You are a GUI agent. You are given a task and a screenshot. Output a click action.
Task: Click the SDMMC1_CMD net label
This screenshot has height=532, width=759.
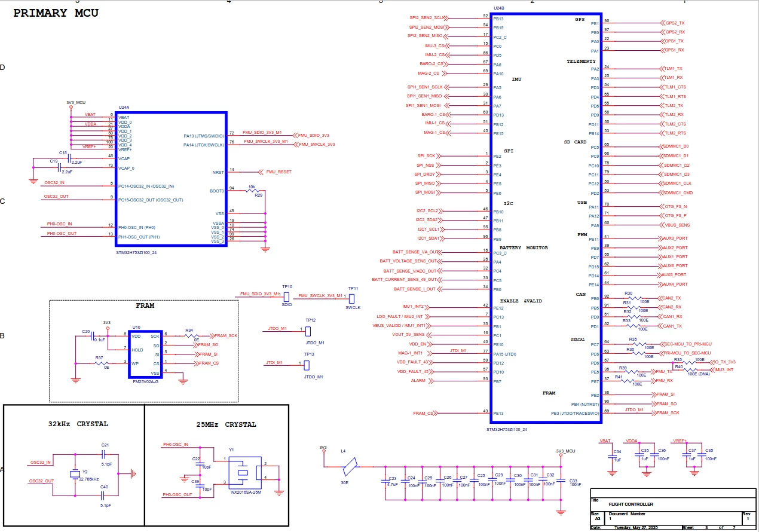(x=679, y=193)
